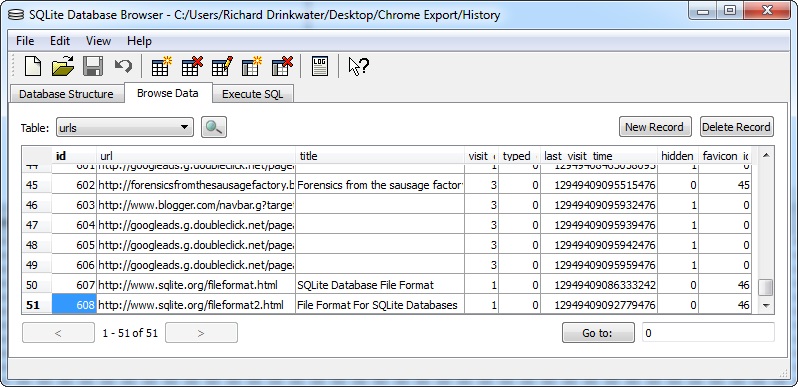Screen dimensions: 798x387
Task: Click the sqlite.org/fileformat2.html url cell
Action: 196,305
